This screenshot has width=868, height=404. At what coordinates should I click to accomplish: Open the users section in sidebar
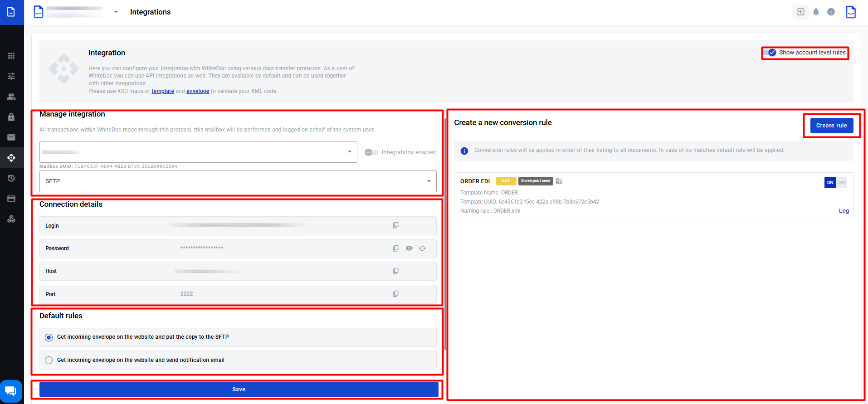[x=11, y=97]
